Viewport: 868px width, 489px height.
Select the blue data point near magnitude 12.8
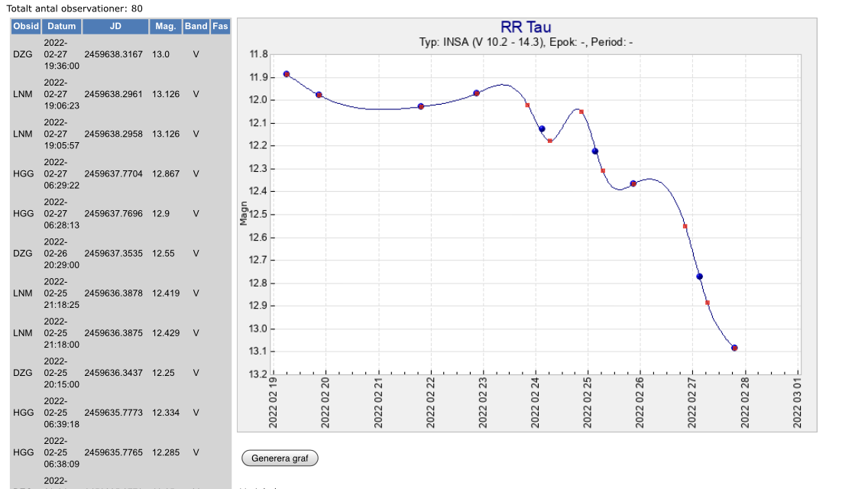coord(699,277)
